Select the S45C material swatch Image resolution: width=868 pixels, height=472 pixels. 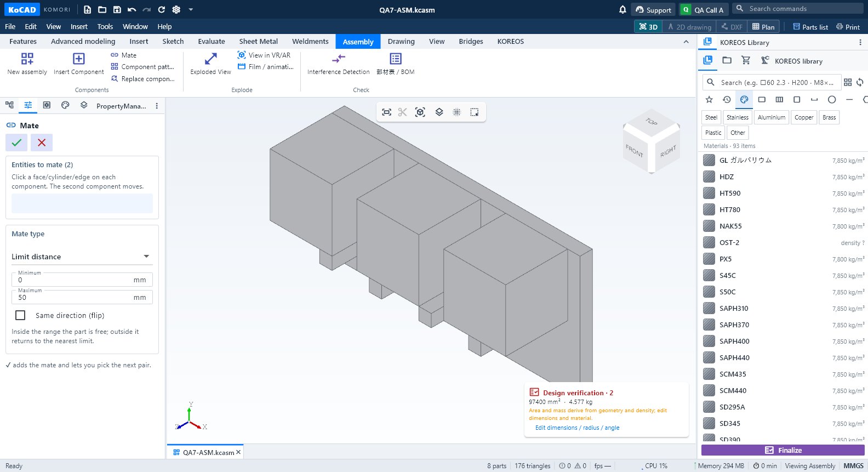709,275
